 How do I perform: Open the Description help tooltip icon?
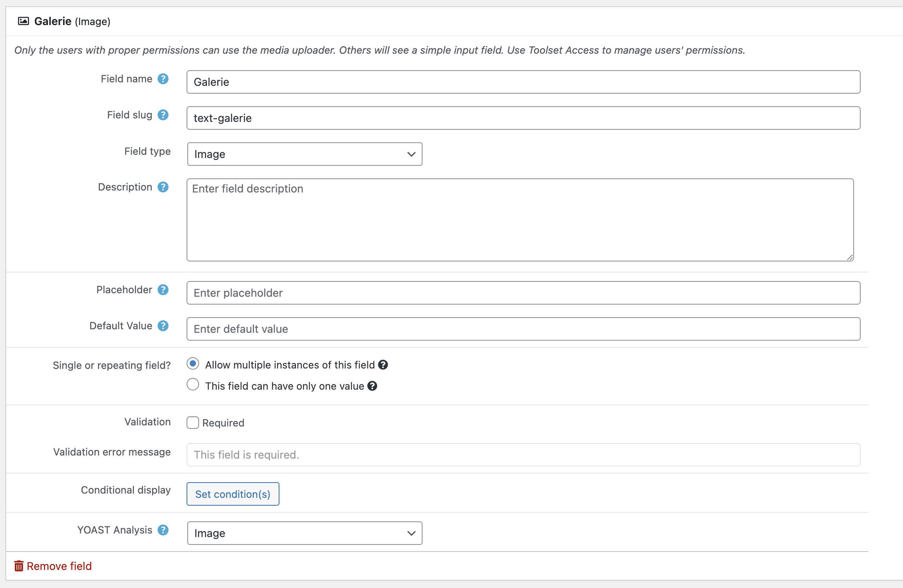tap(163, 187)
